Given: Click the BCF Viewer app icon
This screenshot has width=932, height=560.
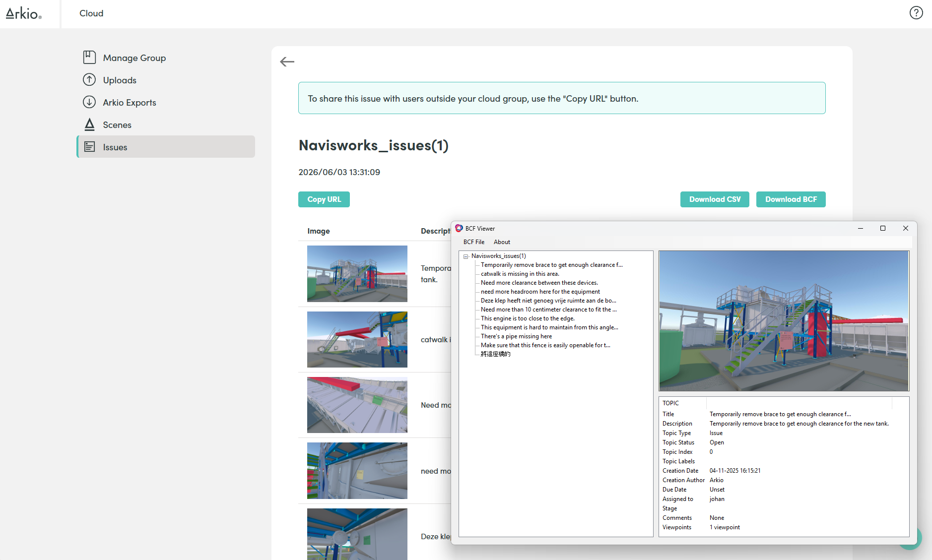Looking at the screenshot, I should pos(459,228).
